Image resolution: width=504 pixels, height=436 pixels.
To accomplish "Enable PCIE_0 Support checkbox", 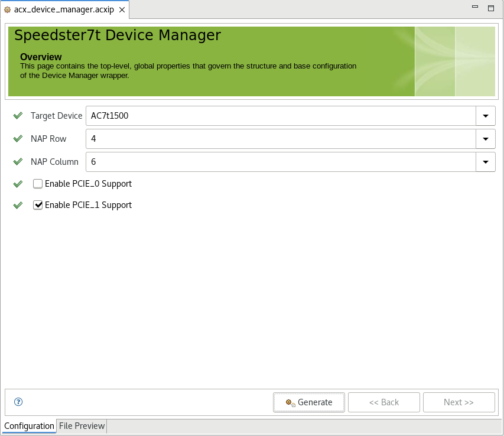I will tap(38, 184).
